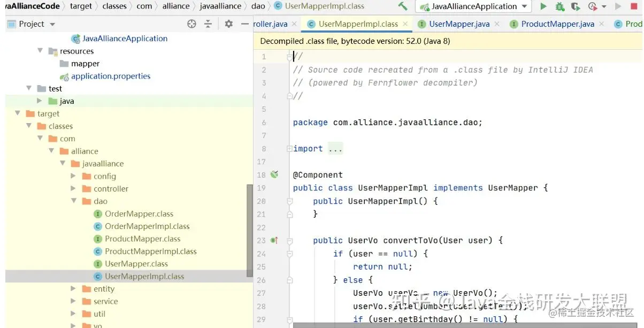Open Project panel gear settings
The image size is (644, 328).
pyautogui.click(x=229, y=24)
